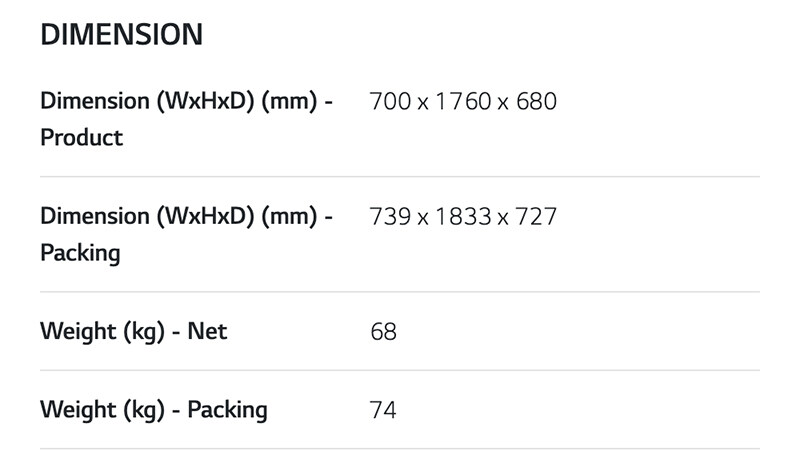Click the number 1833 in packing dimensions
Screen dimensions: 800x457
pyautogui.click(x=462, y=216)
